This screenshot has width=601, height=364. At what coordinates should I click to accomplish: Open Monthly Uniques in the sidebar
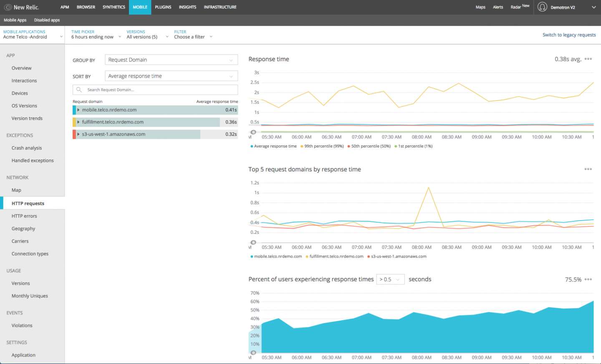[x=30, y=296]
